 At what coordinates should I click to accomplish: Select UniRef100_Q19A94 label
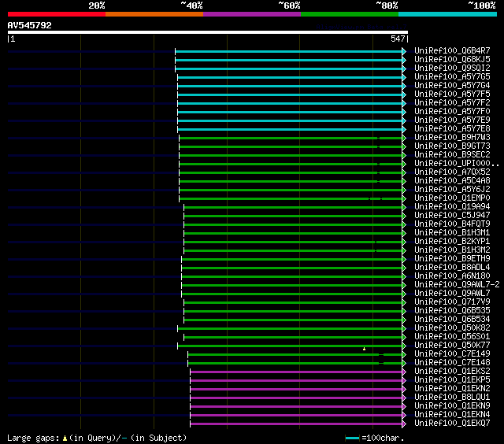click(452, 207)
